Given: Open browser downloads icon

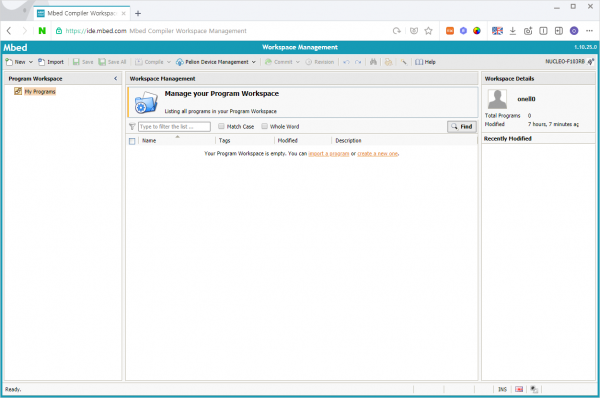Looking at the screenshot, I should [x=513, y=31].
